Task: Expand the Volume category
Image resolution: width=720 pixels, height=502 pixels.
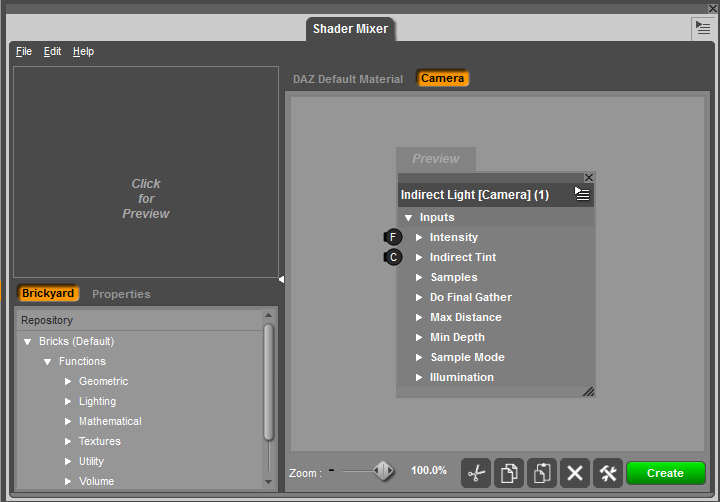Action: 68,481
